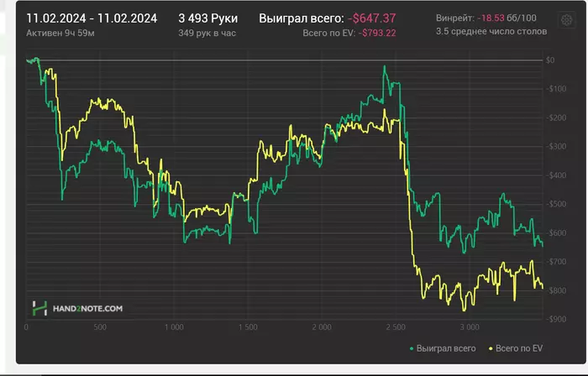Click the 1 500 x-axis label
588x376 pixels.
point(248,327)
